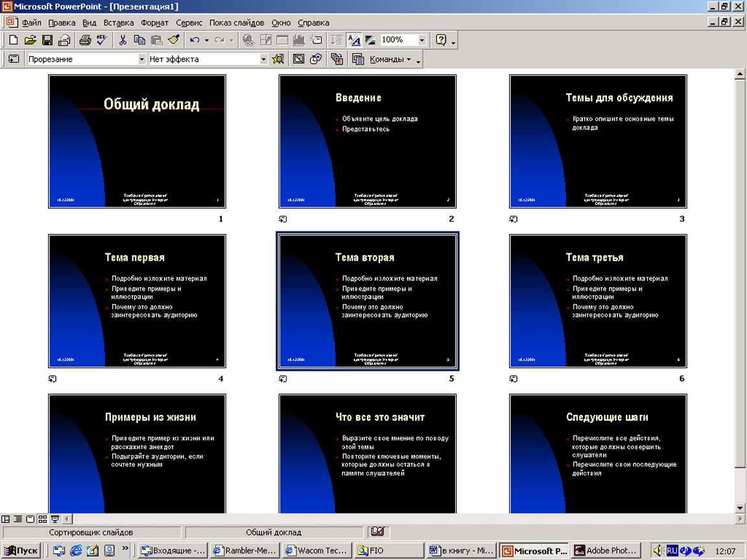The image size is (747, 560).
Task: Open the 100% zoom dropdown
Action: 421,40
